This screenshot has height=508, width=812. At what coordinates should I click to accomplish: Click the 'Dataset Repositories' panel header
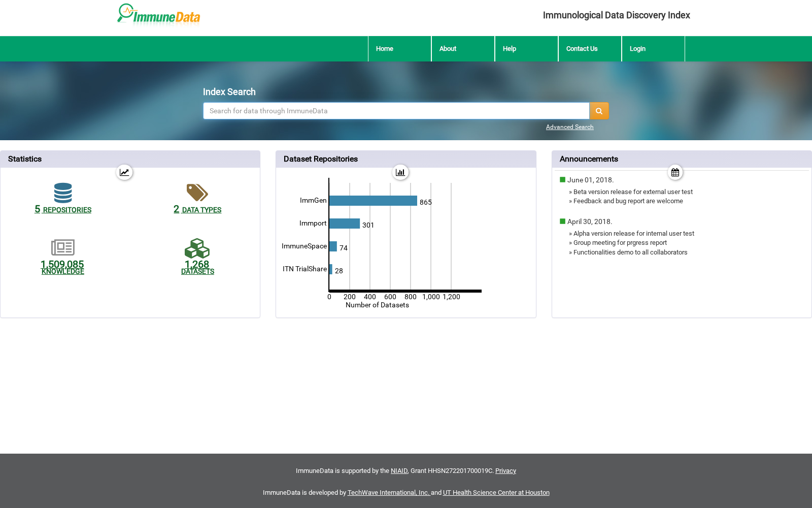(406, 159)
